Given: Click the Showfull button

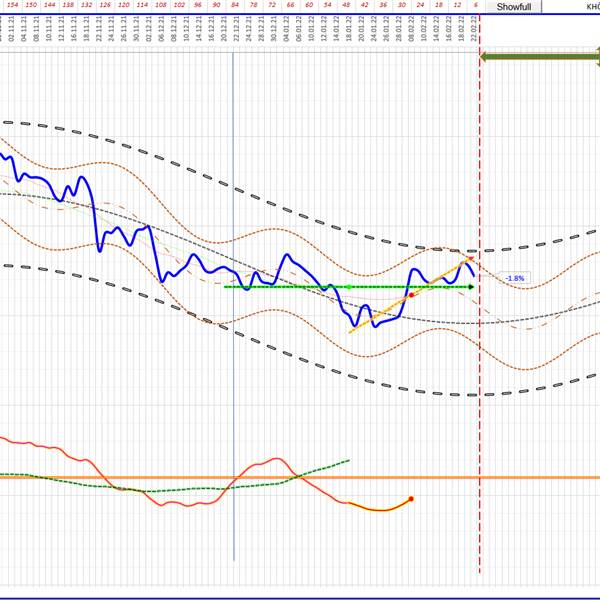Looking at the screenshot, I should 514,7.
